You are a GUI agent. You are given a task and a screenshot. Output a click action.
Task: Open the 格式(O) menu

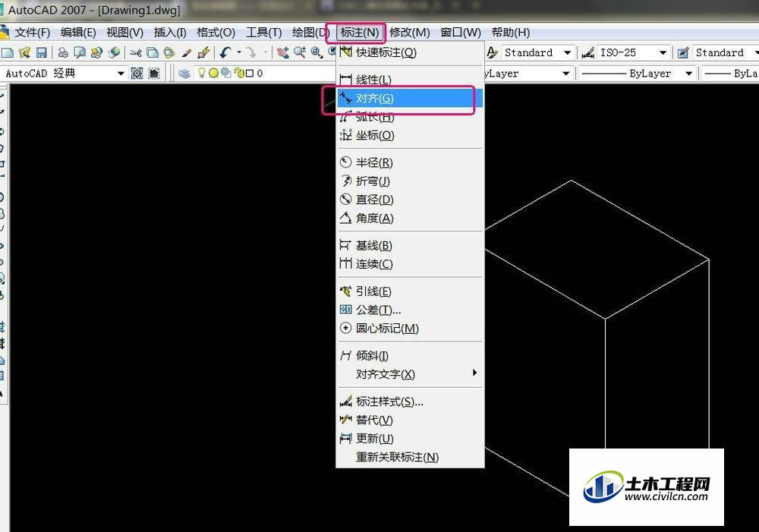(216, 33)
